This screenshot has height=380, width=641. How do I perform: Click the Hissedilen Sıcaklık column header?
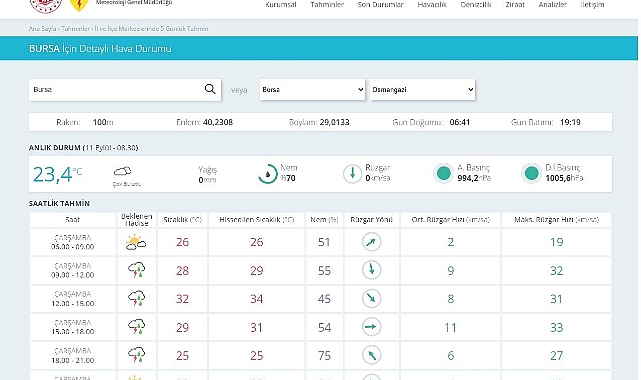[x=257, y=220]
